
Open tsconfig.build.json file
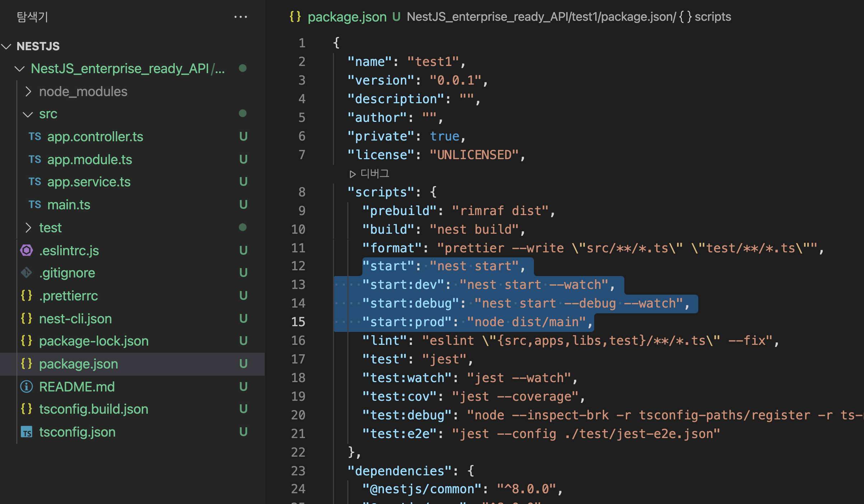coord(94,409)
